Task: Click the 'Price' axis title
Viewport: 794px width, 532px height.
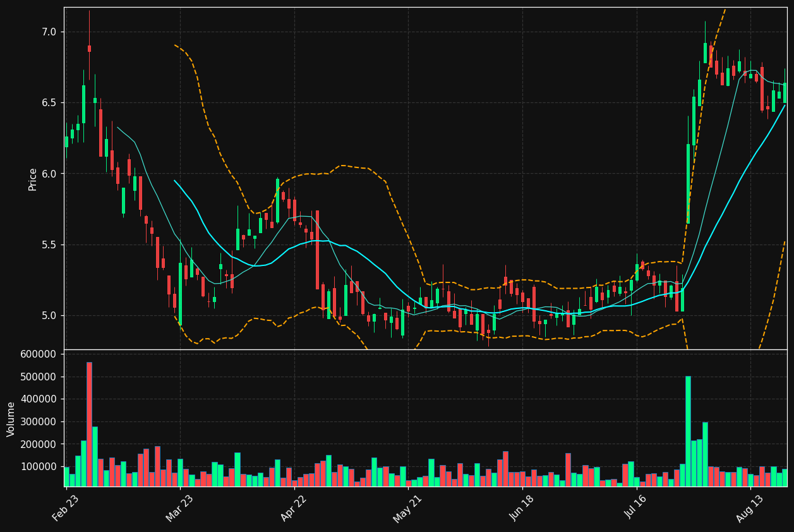Action: point(33,179)
